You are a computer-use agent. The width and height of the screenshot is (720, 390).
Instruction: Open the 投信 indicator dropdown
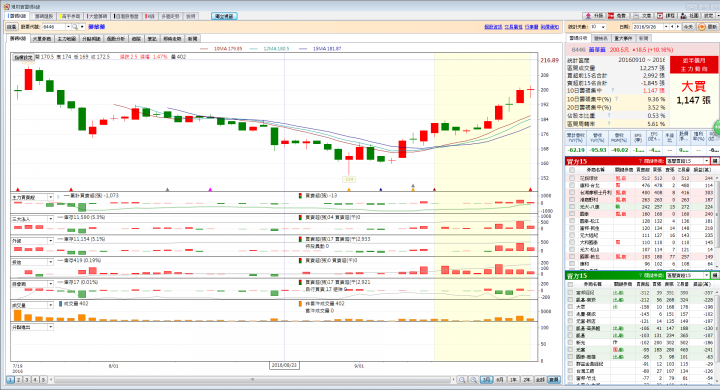coord(51,262)
